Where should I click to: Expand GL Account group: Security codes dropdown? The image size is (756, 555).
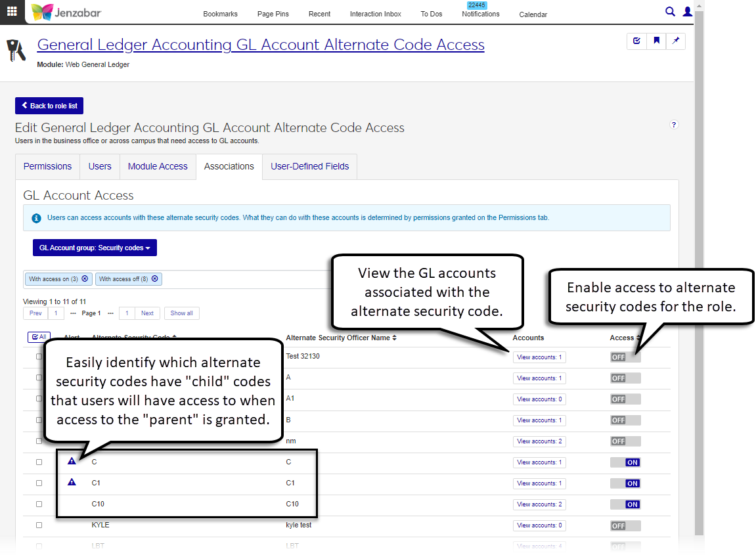[95, 248]
